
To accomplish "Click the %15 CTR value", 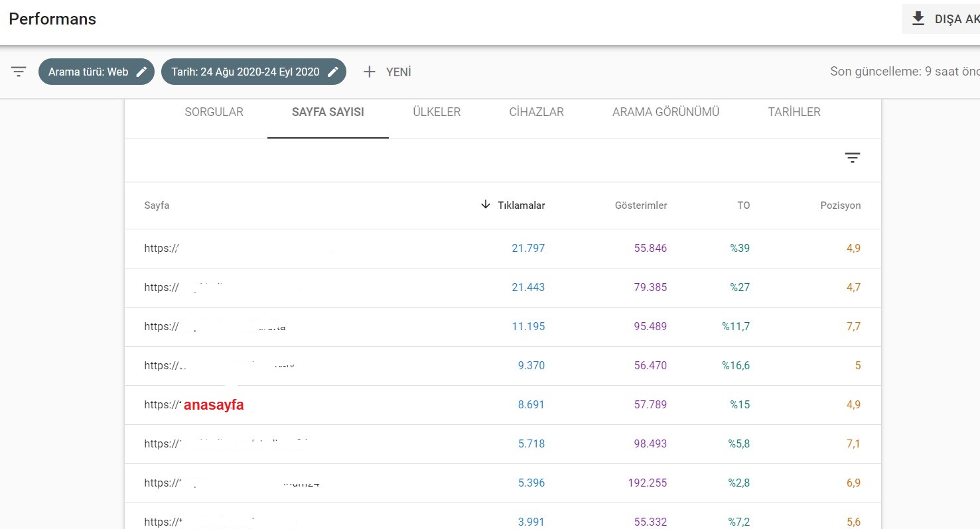I will tap(740, 405).
